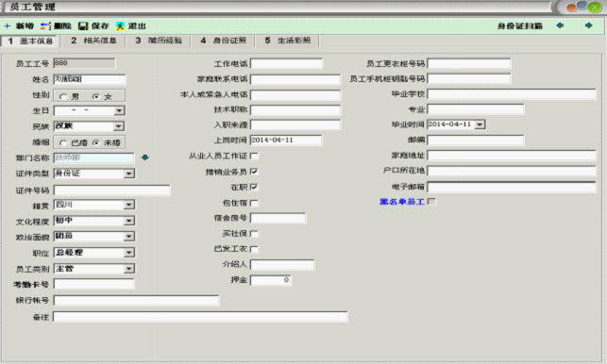
Task: Click the 保存 (save) toolbar button
Action: click(93, 26)
